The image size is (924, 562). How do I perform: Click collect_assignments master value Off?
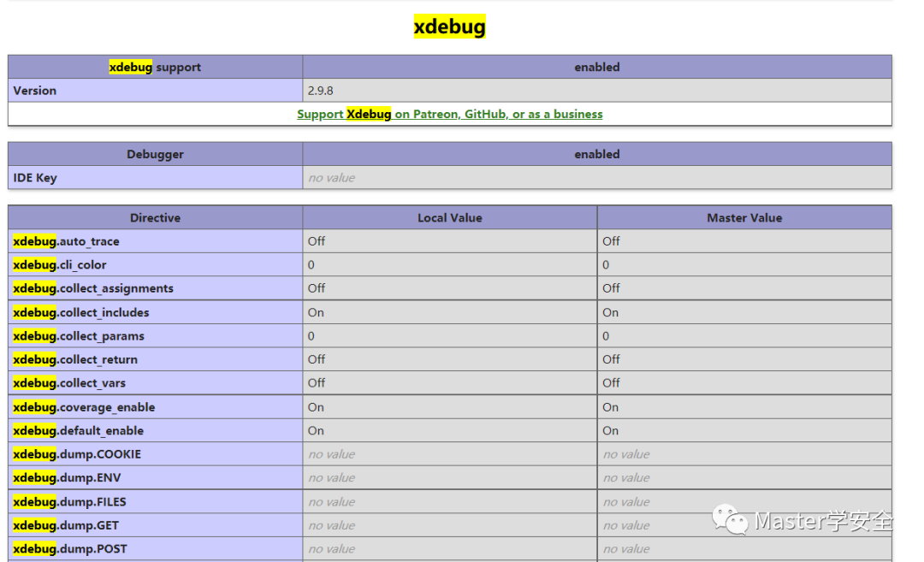(611, 288)
